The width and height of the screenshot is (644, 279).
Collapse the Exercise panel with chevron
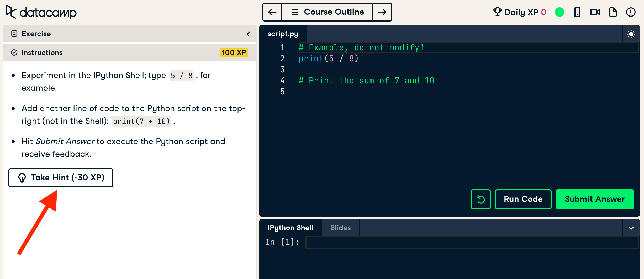(248, 34)
